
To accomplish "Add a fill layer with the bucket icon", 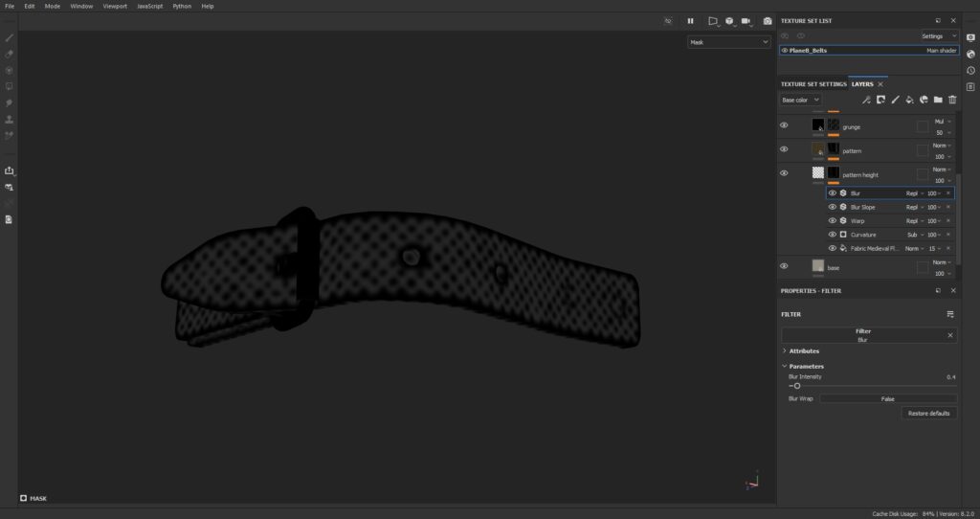I will pyautogui.click(x=909, y=100).
